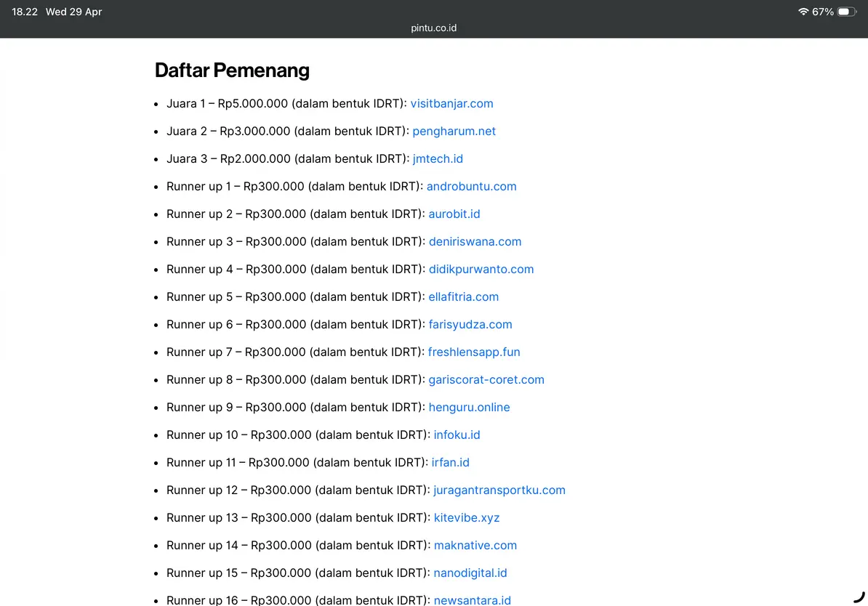Open the freshlensapp.fun link
Image resolution: width=868 pixels, height=606 pixels.
tap(474, 352)
